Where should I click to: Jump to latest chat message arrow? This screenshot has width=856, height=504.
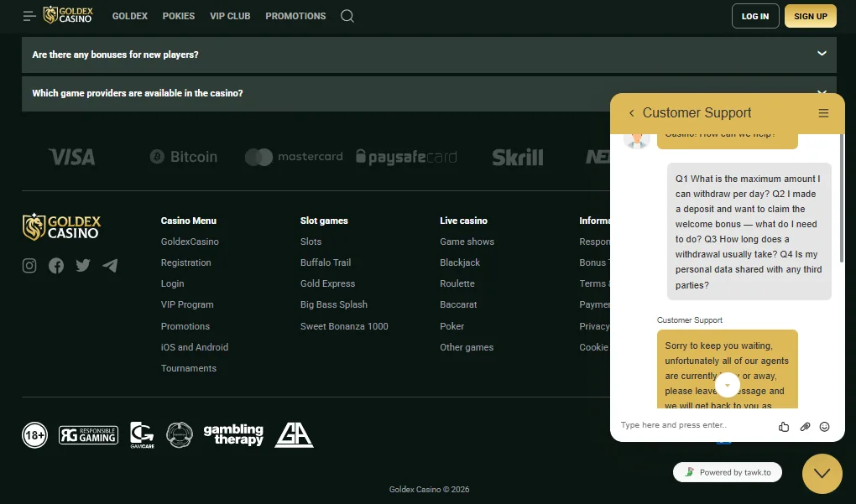tap(727, 385)
